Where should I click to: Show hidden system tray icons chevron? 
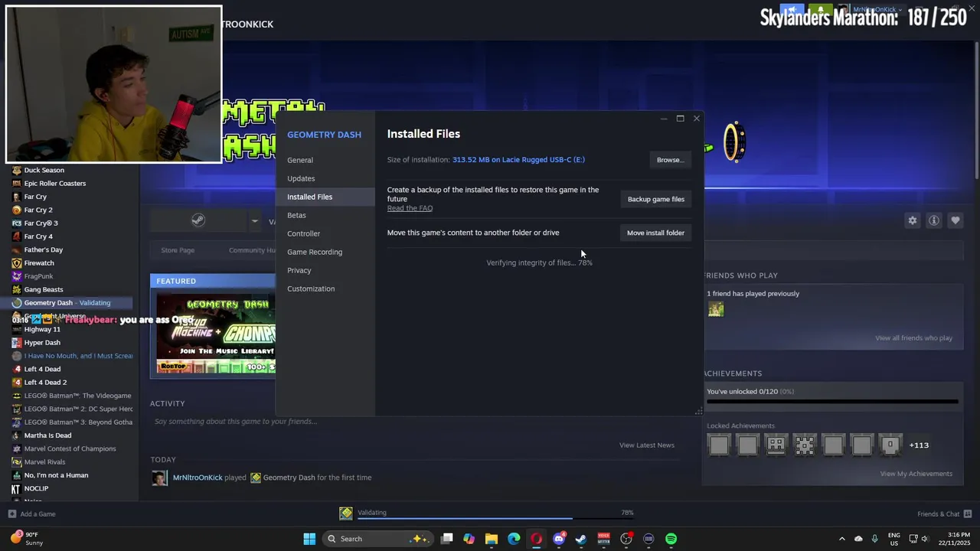841,539
